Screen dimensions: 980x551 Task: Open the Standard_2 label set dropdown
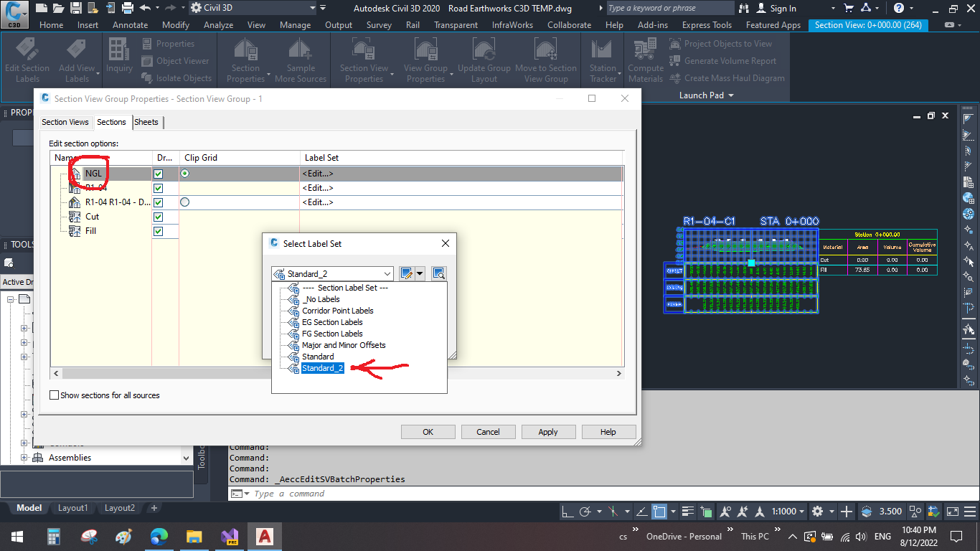pos(387,273)
